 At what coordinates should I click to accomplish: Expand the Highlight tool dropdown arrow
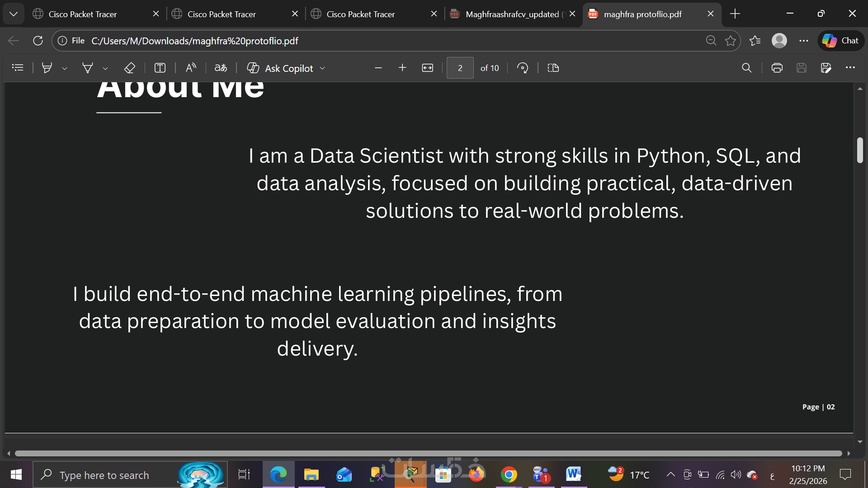click(x=65, y=68)
